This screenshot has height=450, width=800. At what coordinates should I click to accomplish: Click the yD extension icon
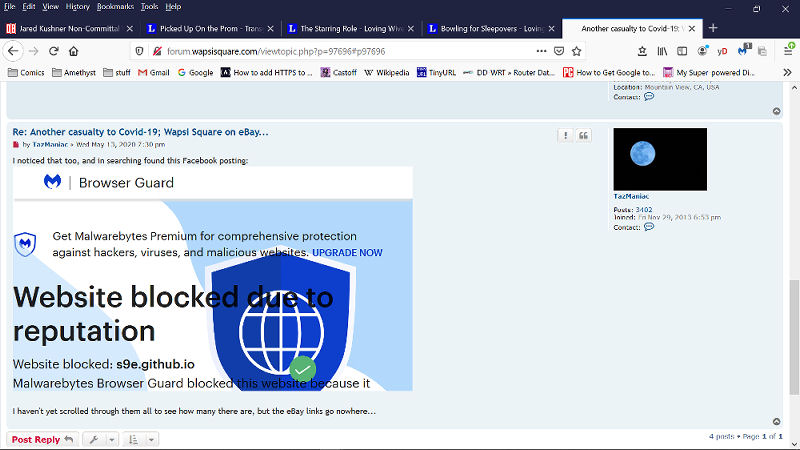point(722,51)
